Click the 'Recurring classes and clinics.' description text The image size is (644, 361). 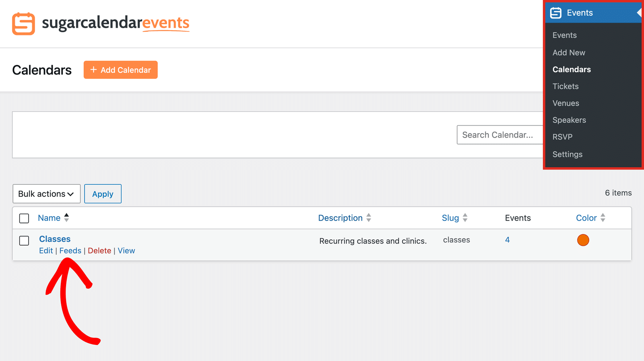(x=373, y=241)
